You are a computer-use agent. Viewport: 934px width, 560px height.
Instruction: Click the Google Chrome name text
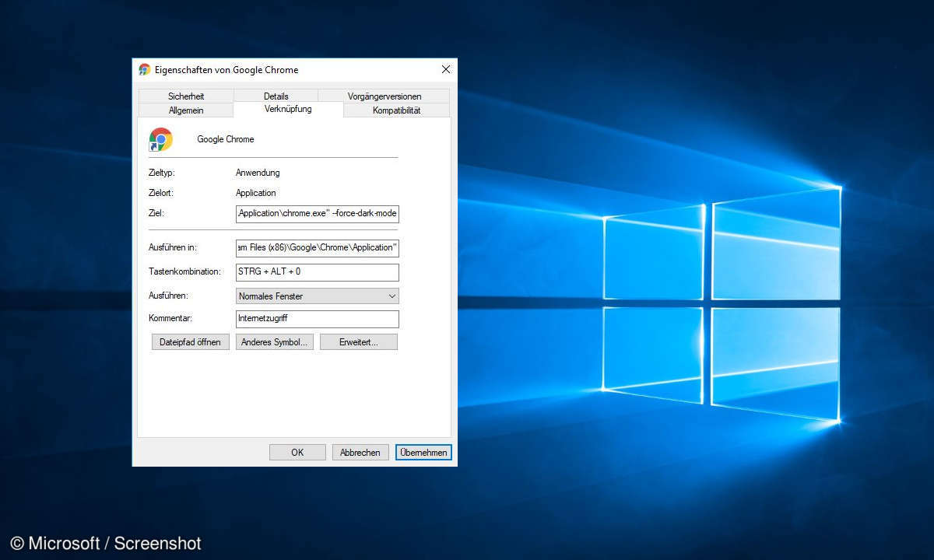[x=226, y=139]
